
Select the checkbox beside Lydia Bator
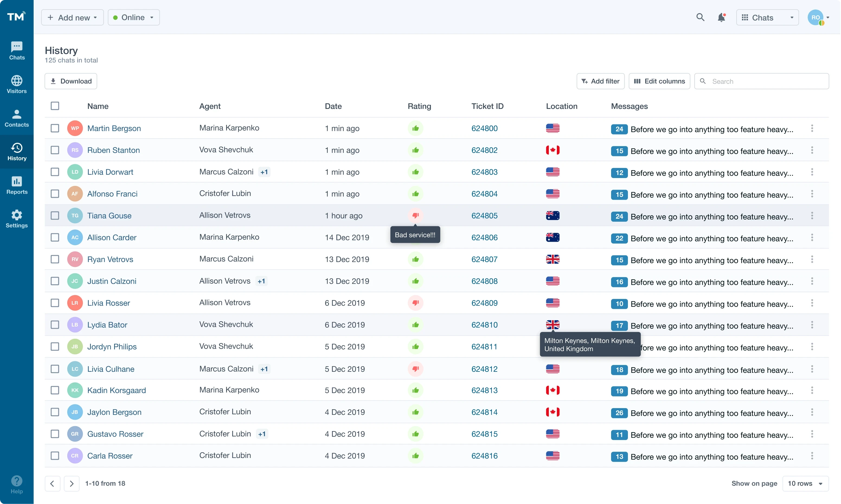tap(55, 325)
